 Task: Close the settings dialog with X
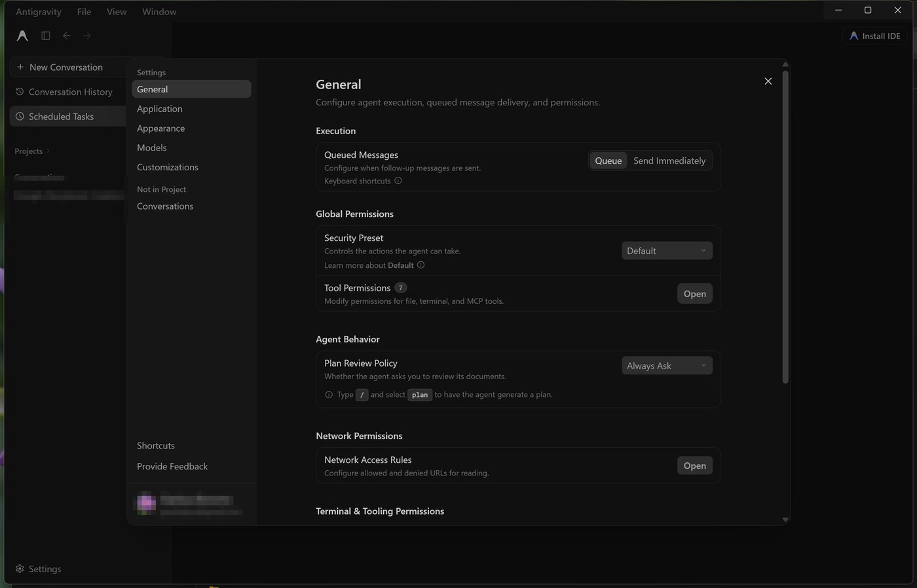pyautogui.click(x=768, y=81)
